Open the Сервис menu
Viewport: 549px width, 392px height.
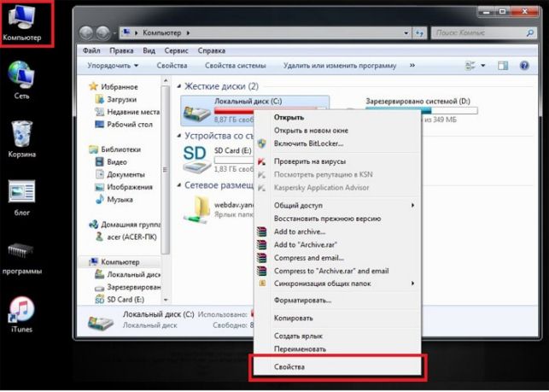(176, 50)
